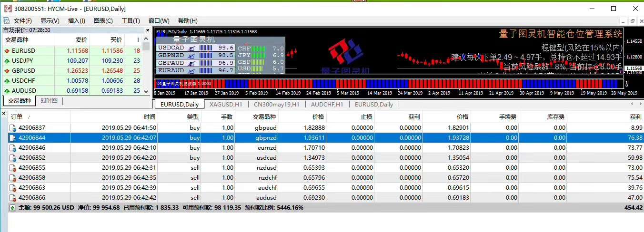Click the sell order icon for ticket 42906858
The image size is (644, 232).
[x=13, y=178]
